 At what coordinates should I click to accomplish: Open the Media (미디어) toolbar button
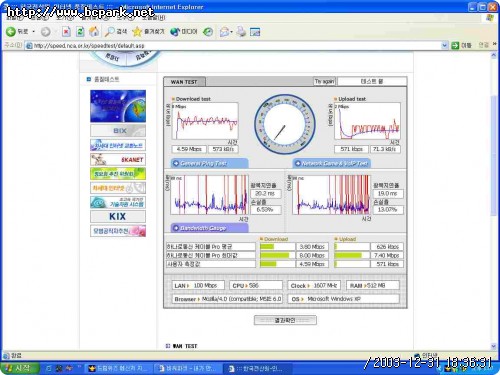[x=183, y=32]
